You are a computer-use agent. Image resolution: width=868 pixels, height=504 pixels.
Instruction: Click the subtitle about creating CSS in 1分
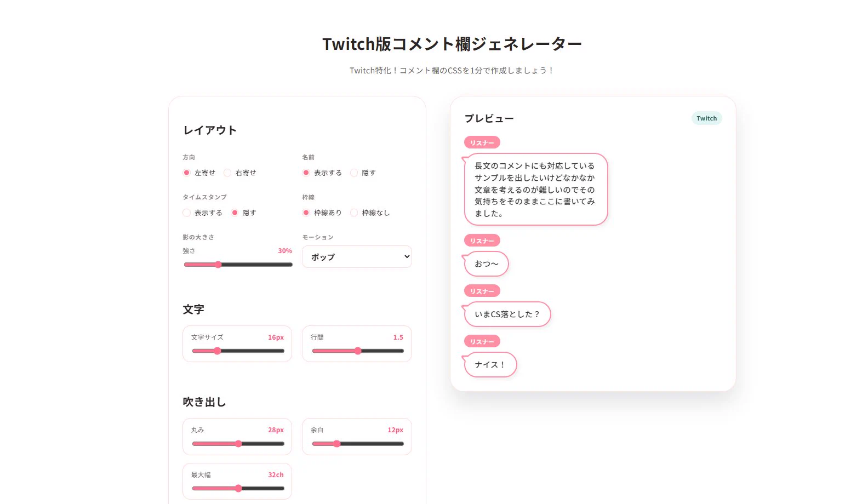pos(452,71)
